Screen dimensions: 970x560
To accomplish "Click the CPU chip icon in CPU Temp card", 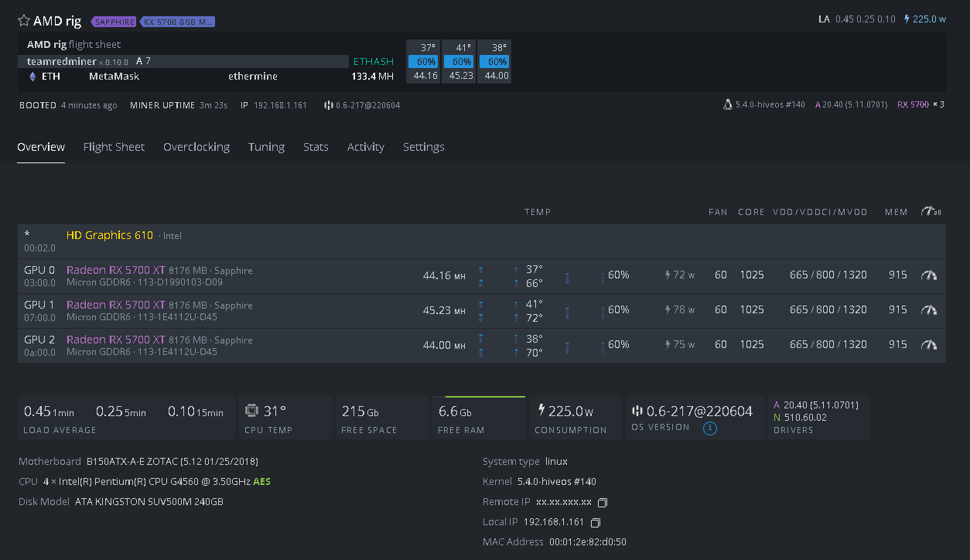I will pyautogui.click(x=252, y=411).
